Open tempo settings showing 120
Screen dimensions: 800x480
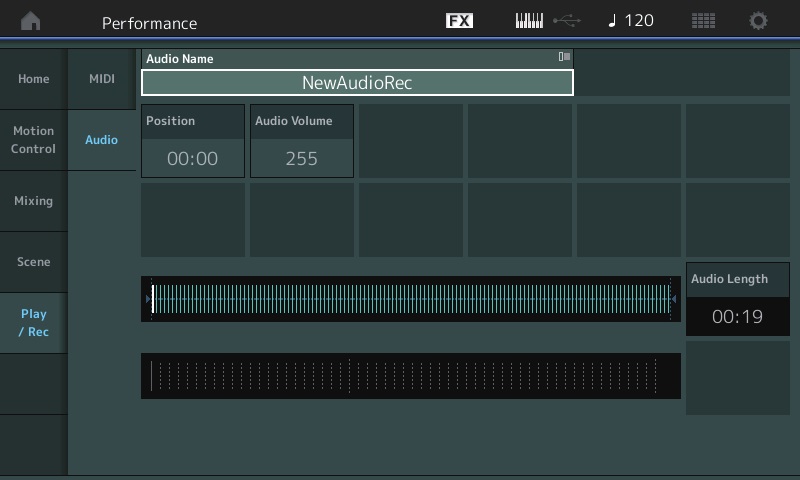pos(631,21)
